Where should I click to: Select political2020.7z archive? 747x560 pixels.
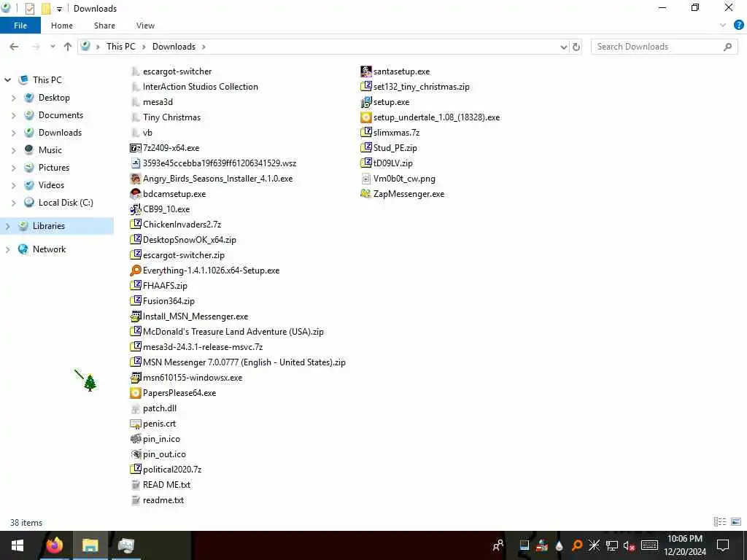(172, 470)
